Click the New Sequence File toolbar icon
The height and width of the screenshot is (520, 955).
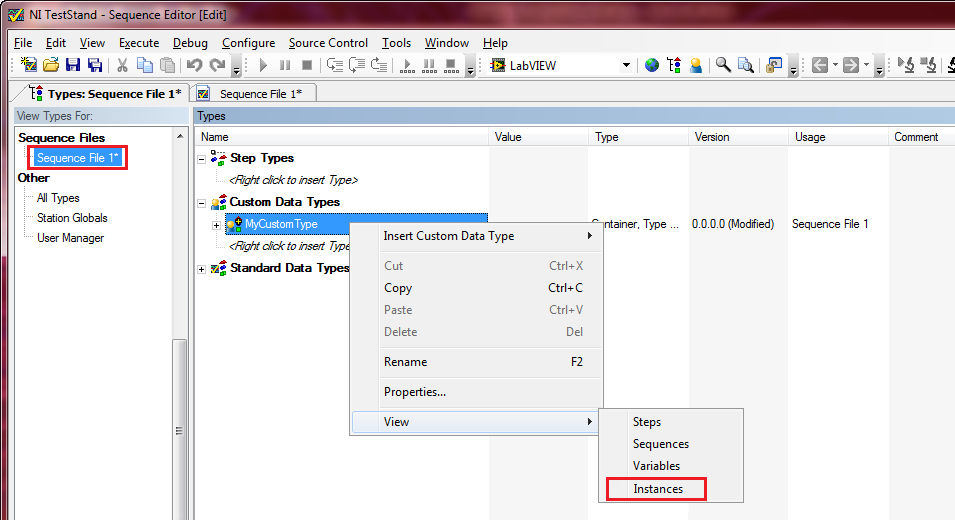click(29, 65)
